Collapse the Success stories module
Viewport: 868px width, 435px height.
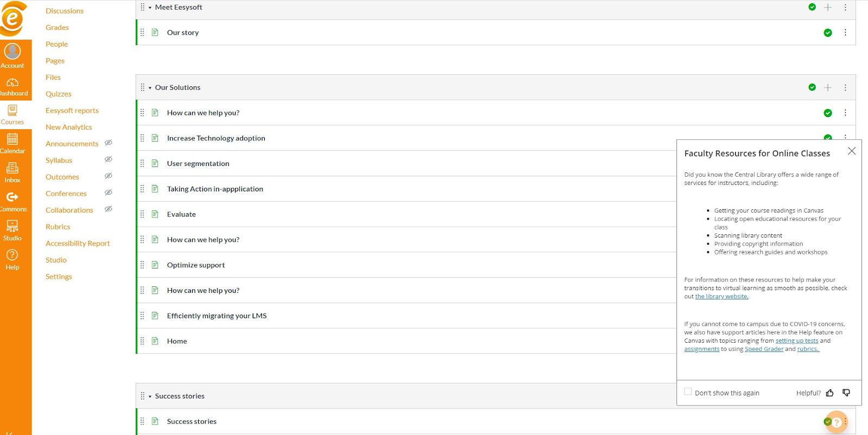pyautogui.click(x=150, y=396)
